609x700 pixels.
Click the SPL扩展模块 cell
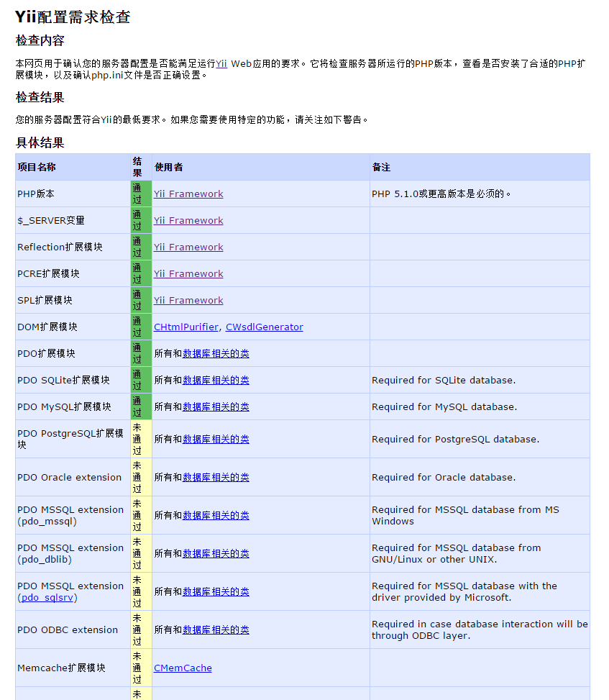pyautogui.click(x=73, y=301)
